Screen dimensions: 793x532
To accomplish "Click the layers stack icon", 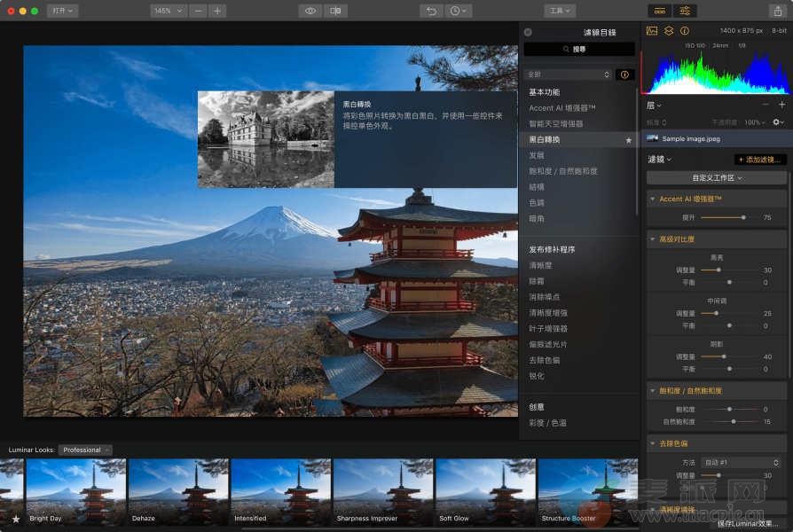I will [669, 30].
